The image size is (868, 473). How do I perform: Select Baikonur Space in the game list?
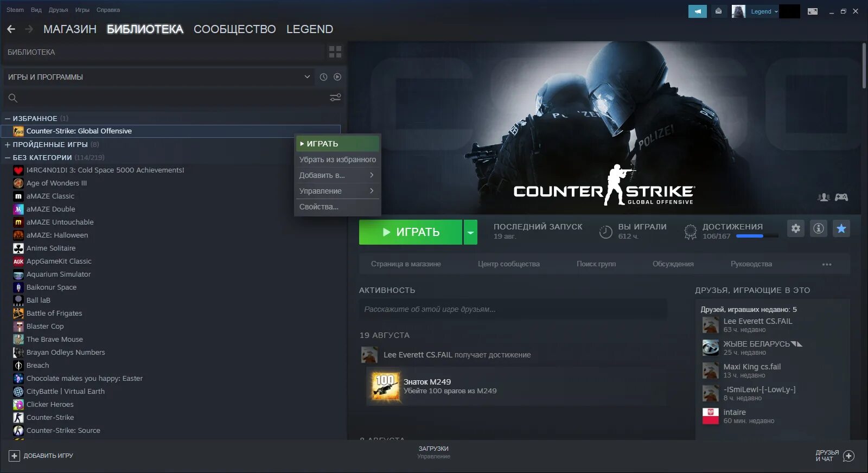pos(52,287)
